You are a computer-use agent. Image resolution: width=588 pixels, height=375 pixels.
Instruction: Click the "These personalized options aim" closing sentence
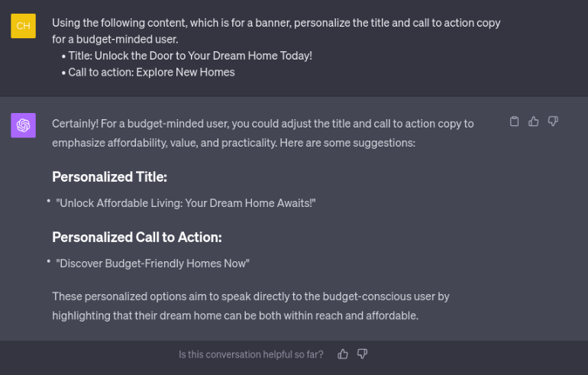(250, 296)
